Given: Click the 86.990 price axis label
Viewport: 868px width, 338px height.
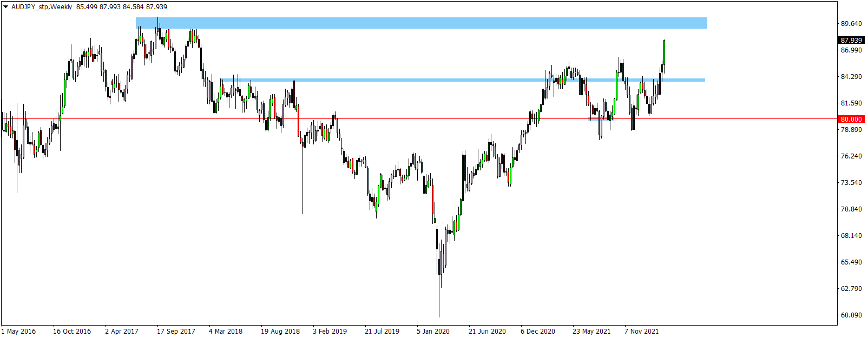Looking at the screenshot, I should [x=851, y=50].
